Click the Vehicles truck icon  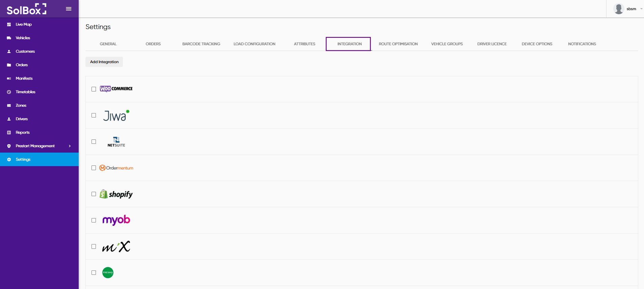[x=9, y=38]
